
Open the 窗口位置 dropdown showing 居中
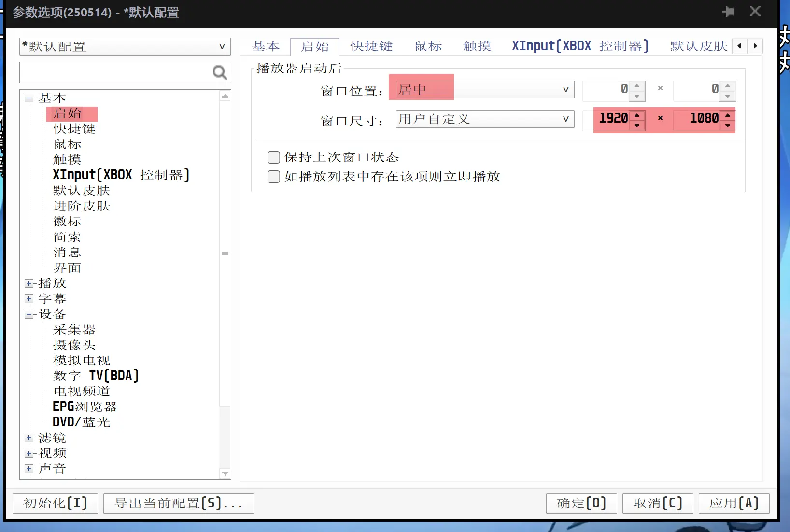coord(485,90)
